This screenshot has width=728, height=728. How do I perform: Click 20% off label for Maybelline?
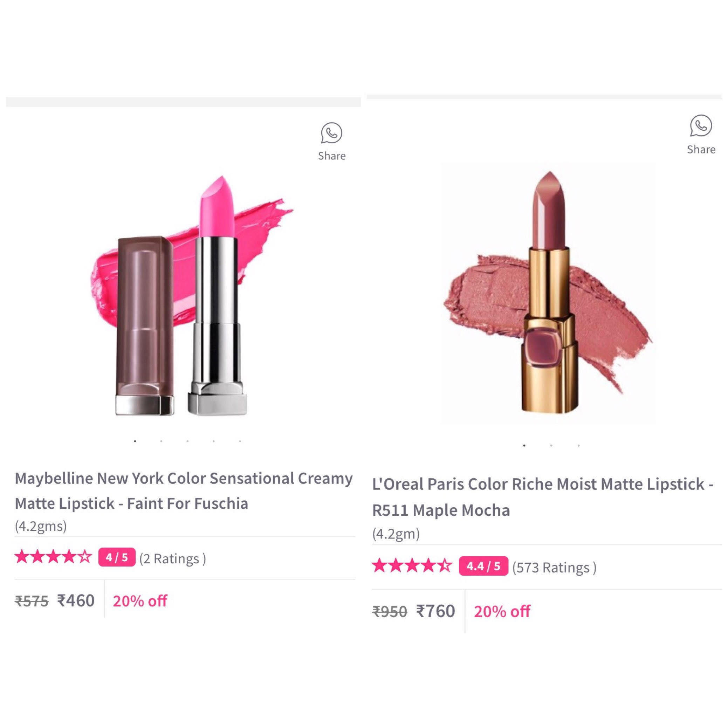140,601
